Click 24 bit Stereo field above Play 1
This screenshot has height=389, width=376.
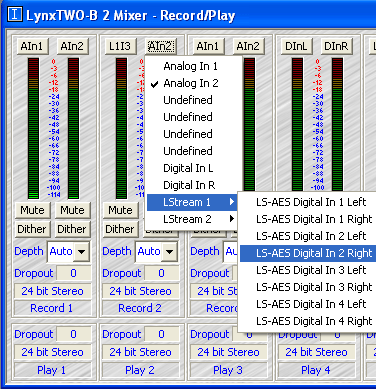click(x=52, y=352)
